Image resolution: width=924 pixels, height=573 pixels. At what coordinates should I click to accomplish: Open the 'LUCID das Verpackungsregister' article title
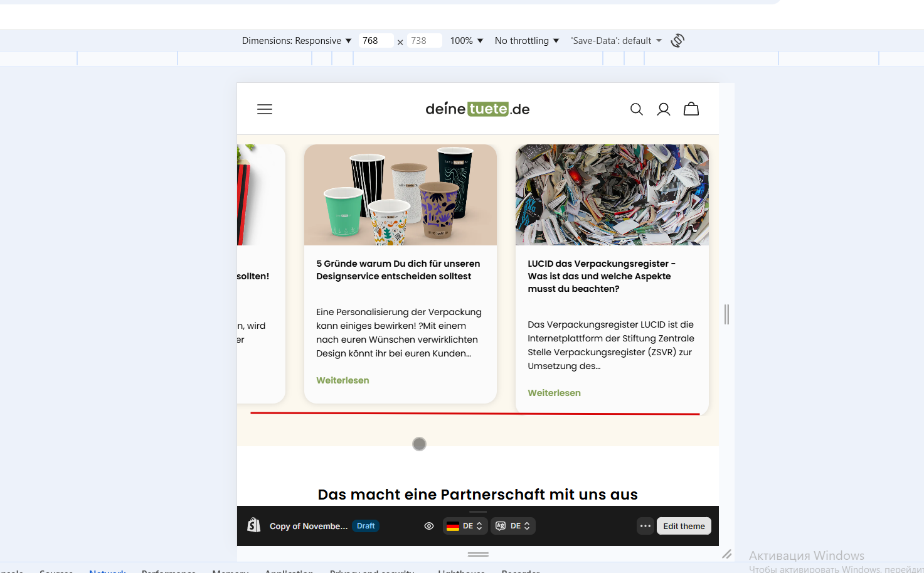[x=602, y=276]
